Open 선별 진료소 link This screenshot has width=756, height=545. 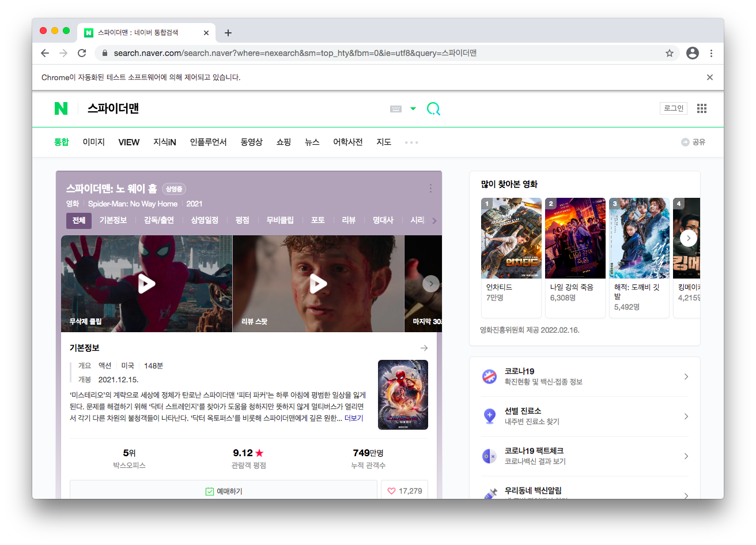[585, 416]
